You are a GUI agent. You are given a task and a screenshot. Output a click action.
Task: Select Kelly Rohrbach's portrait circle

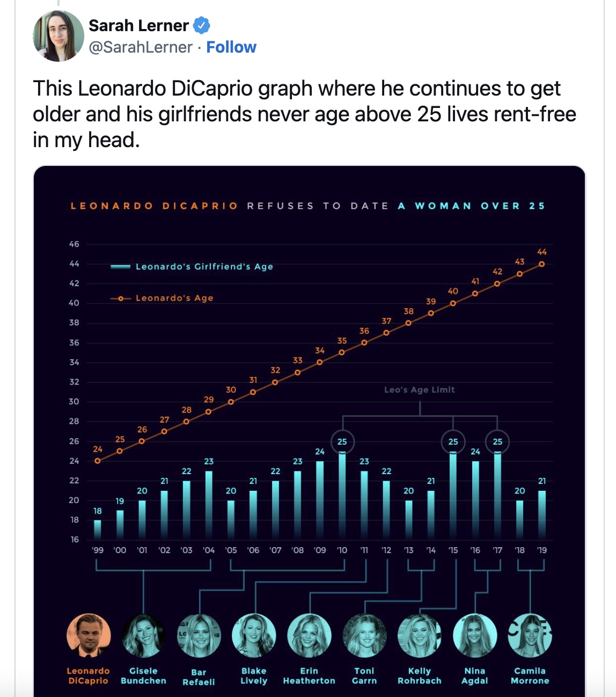(420, 636)
